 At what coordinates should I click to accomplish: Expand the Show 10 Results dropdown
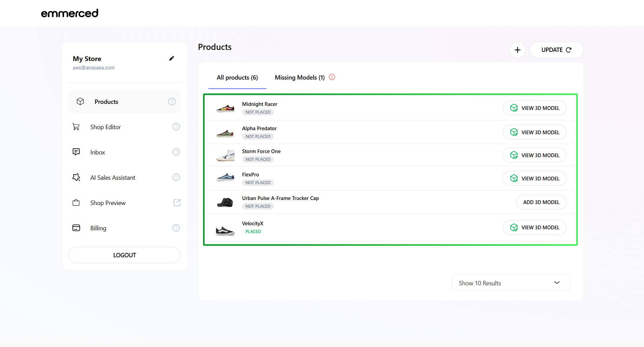click(x=510, y=283)
